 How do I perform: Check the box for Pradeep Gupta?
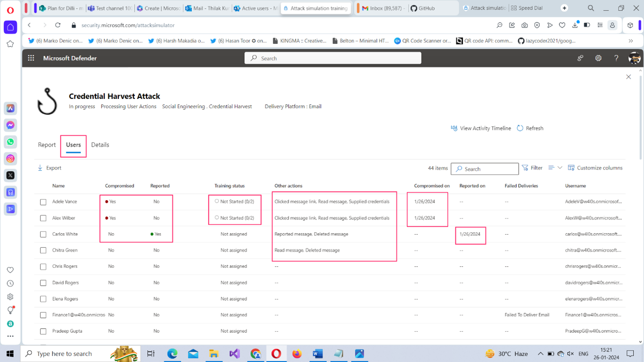(43, 331)
